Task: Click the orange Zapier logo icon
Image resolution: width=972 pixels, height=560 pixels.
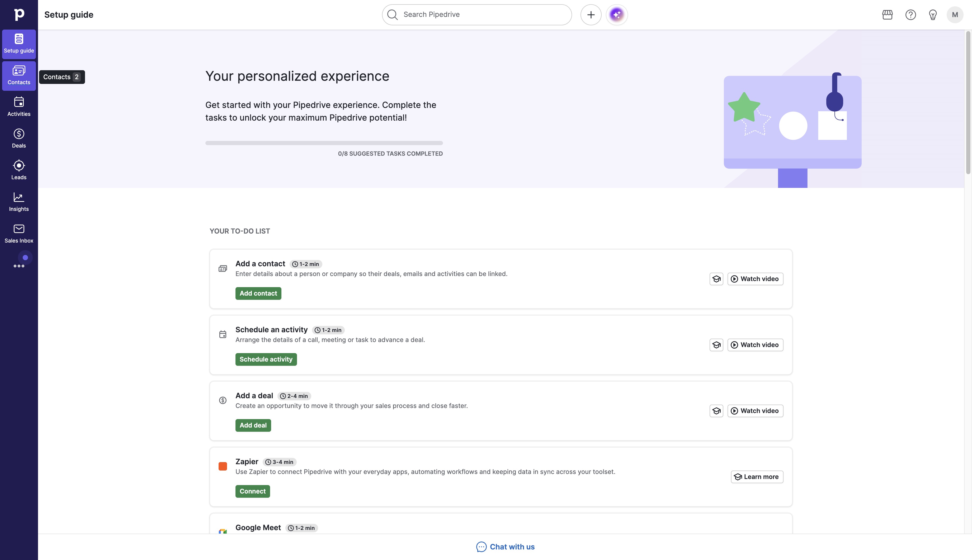Action: pyautogui.click(x=223, y=466)
